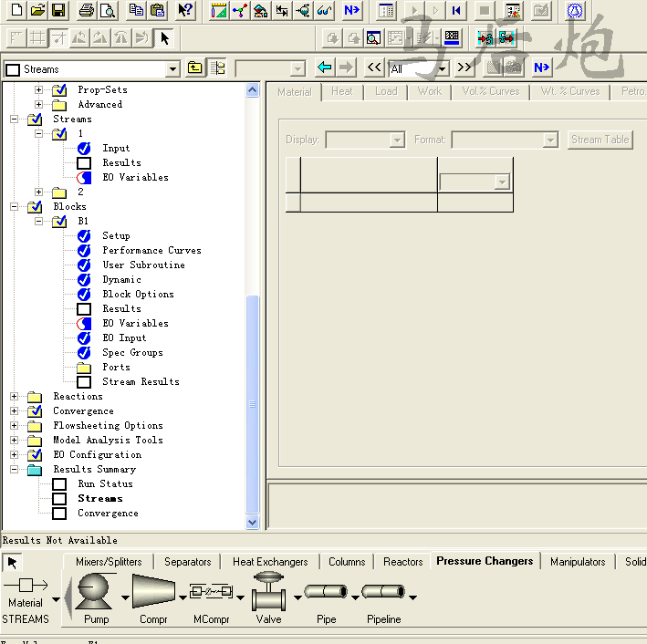Viewport: 647px width, 644px height.
Task: Select the Valve model icon
Action: point(269,591)
